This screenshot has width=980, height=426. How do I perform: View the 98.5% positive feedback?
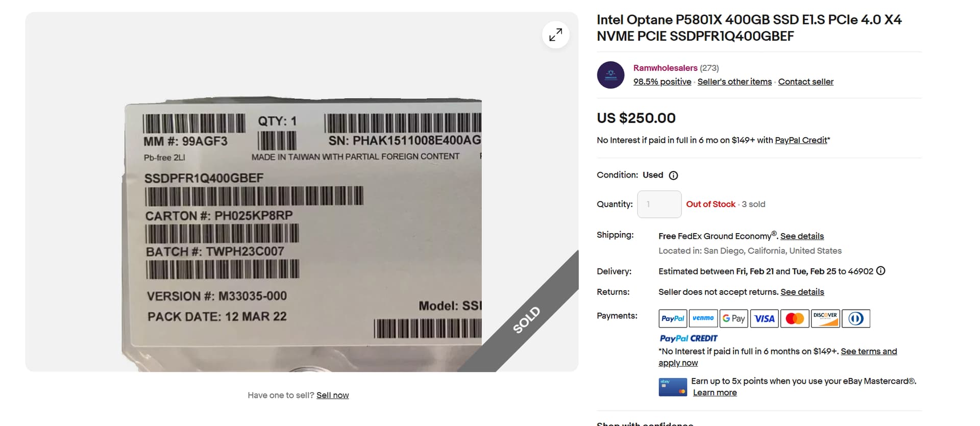662,82
